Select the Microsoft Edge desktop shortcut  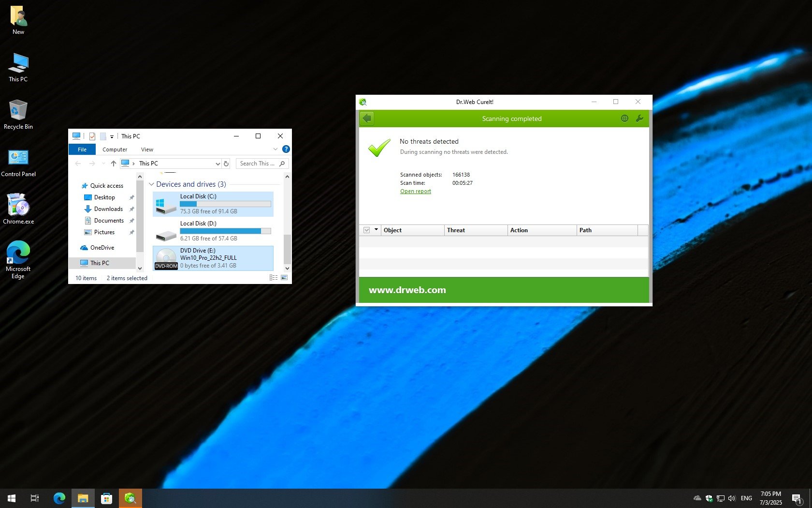tap(18, 260)
